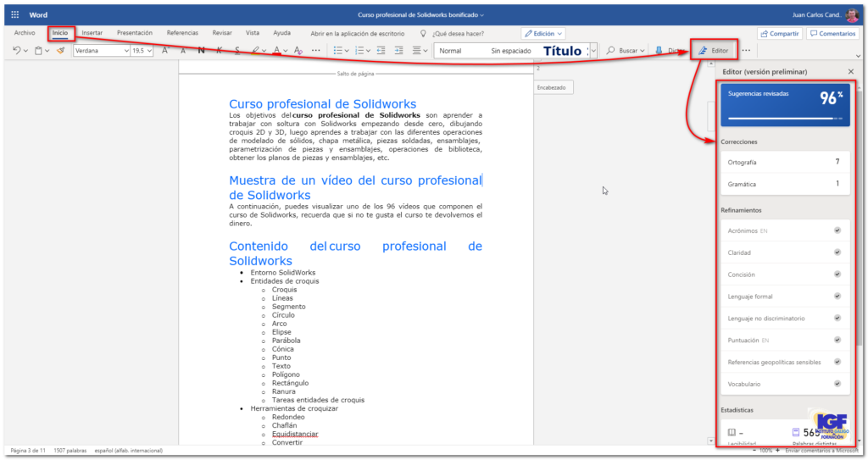Click the Undo icon
The image size is (868, 460).
17,50
